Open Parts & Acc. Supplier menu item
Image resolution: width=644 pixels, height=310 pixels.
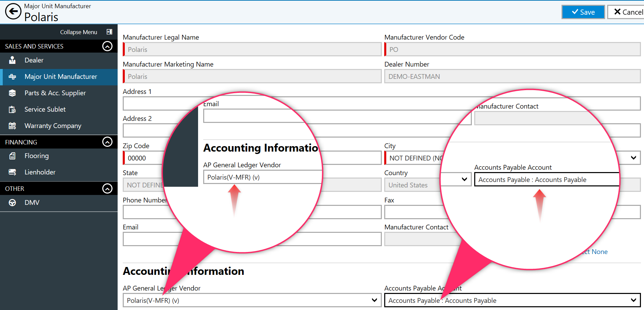pos(59,93)
